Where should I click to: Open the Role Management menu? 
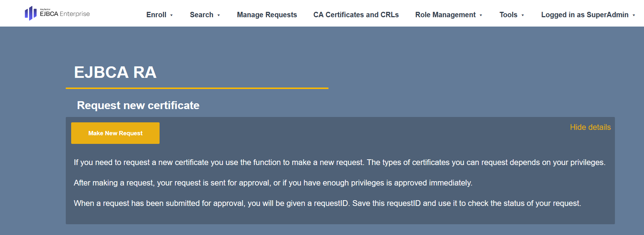446,15
